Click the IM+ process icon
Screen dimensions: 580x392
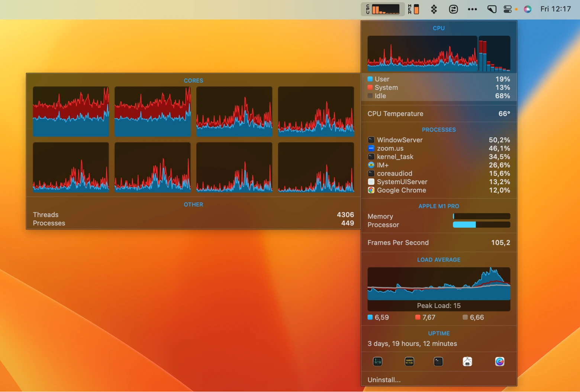pyautogui.click(x=371, y=165)
